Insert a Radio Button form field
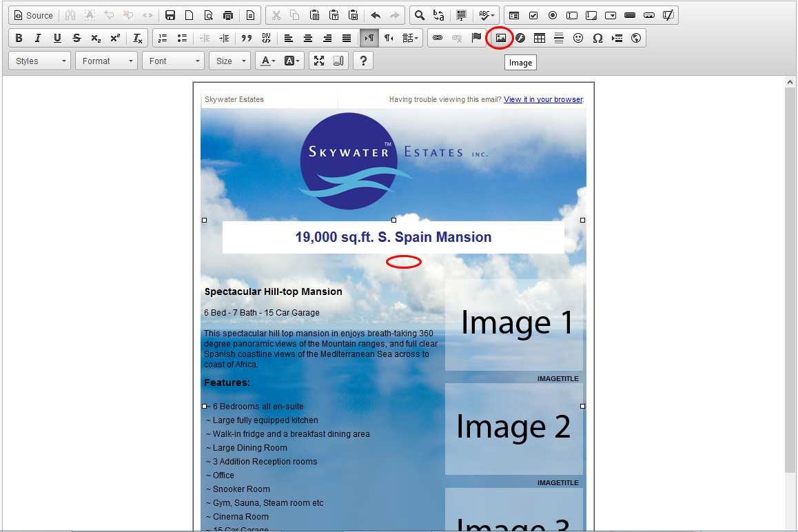Image resolution: width=798 pixels, height=532 pixels. click(x=553, y=15)
